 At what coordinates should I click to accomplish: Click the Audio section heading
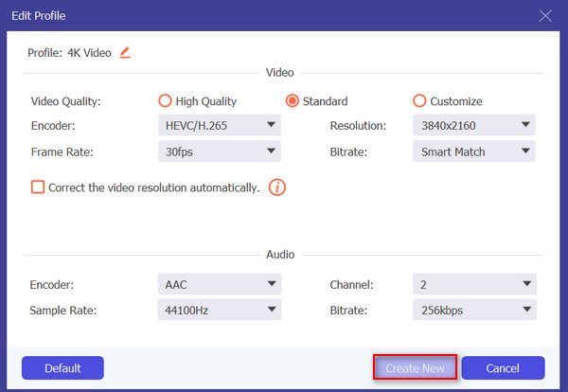[280, 255]
